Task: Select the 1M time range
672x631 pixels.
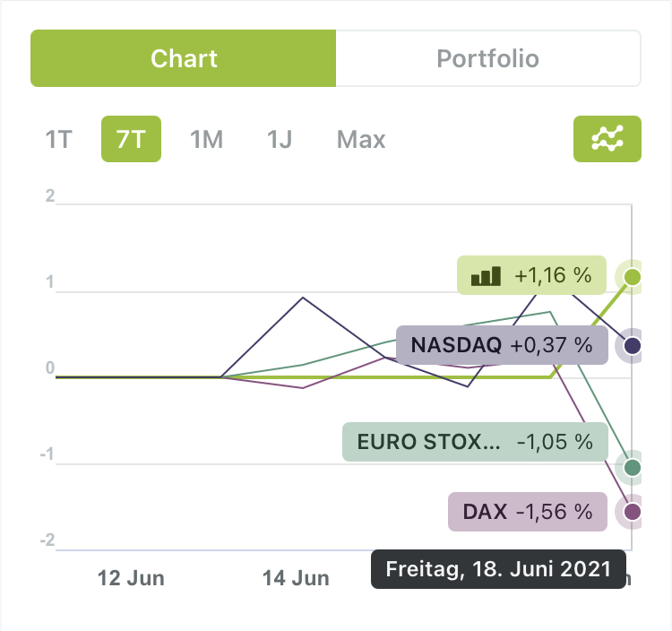Action: (206, 140)
